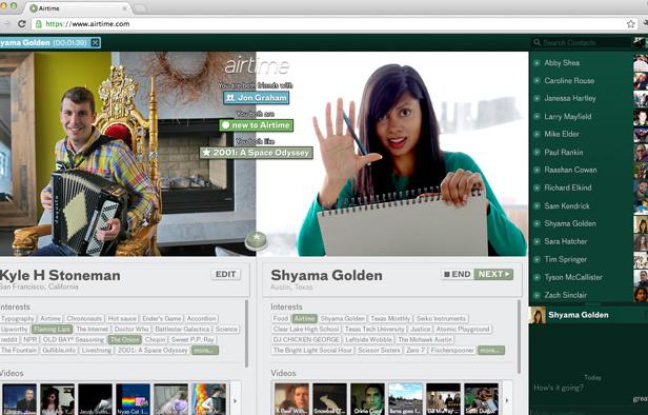This screenshot has width=648, height=415.
Task: Click status dot beside Larry Mayfield
Action: [536, 117]
